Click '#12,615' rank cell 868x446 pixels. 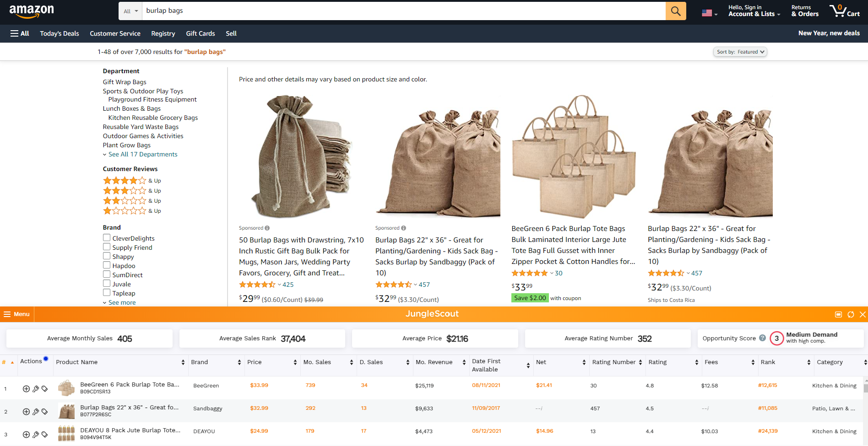(x=767, y=385)
